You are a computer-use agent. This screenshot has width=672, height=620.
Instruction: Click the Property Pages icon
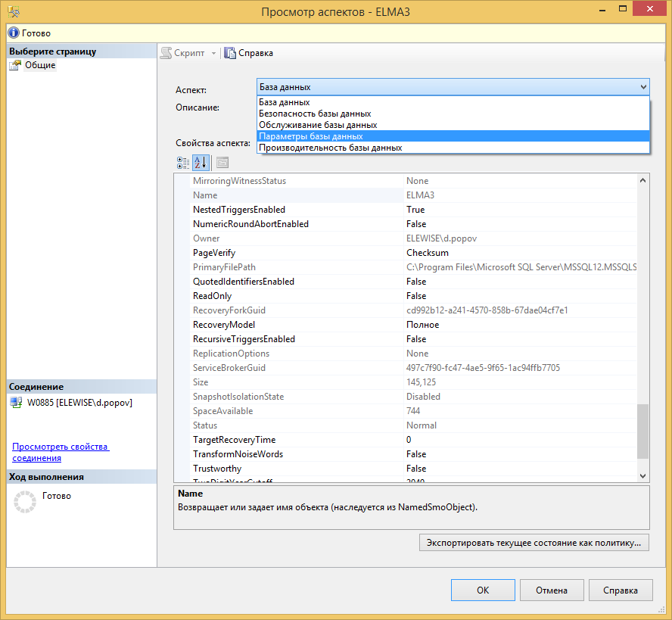pyautogui.click(x=222, y=162)
